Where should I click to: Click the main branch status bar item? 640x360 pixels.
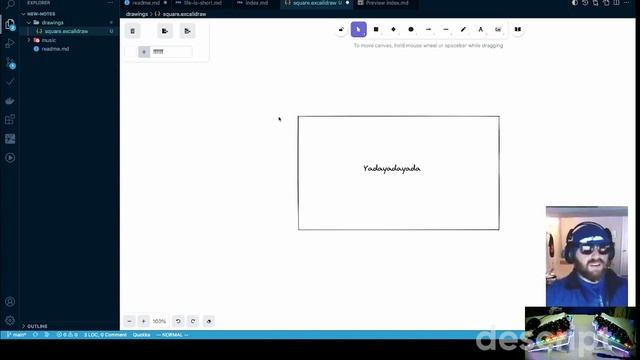[16, 335]
